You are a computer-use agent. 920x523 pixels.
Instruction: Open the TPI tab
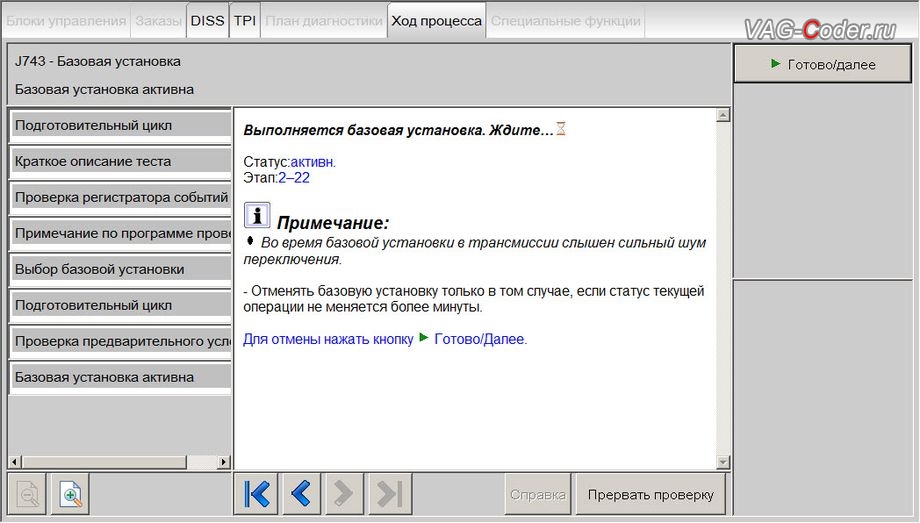coord(245,21)
